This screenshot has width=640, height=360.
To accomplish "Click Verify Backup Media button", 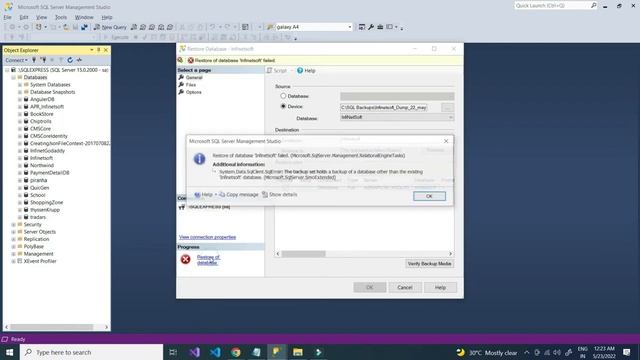I will [429, 264].
